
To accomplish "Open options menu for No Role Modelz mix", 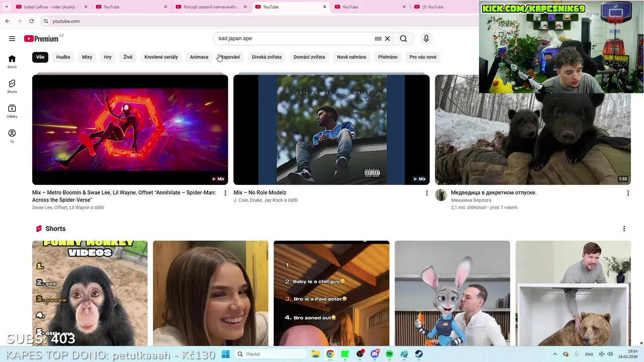I will click(x=427, y=193).
